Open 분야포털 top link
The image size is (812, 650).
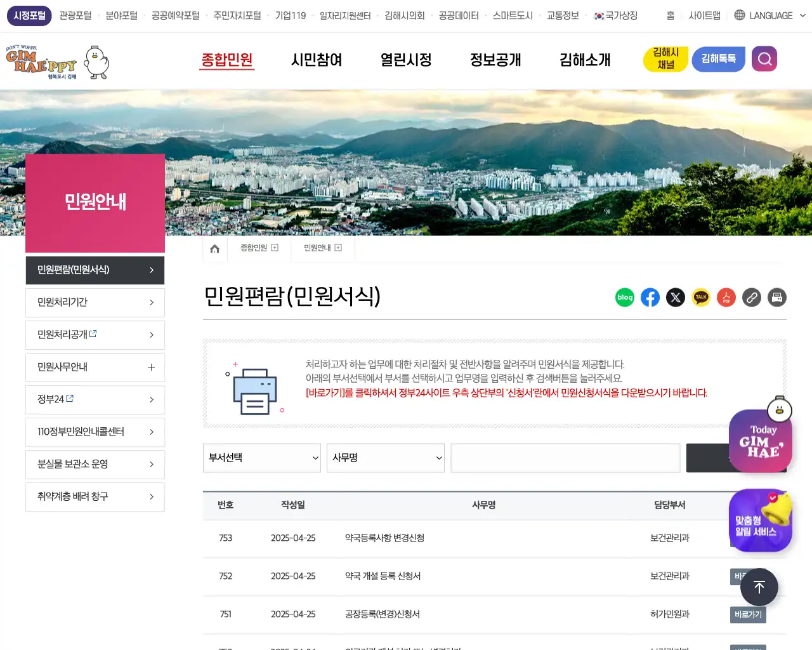point(121,15)
